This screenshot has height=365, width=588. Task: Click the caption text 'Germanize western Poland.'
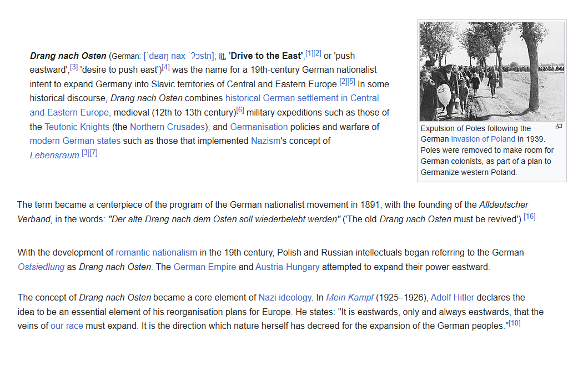tap(469, 173)
